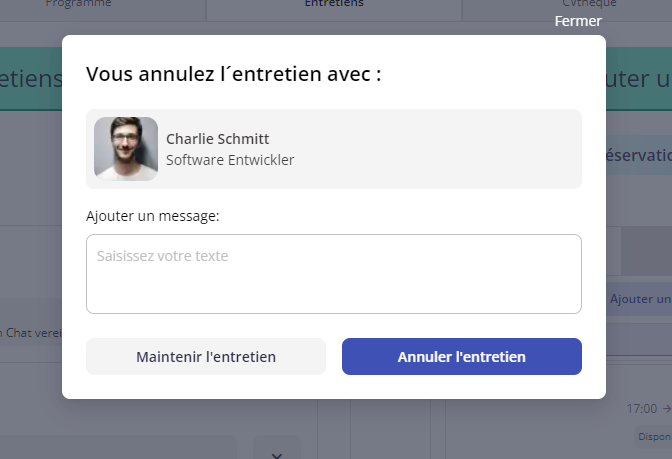Click the dialog title Vous annulez l'entretien

point(234,74)
